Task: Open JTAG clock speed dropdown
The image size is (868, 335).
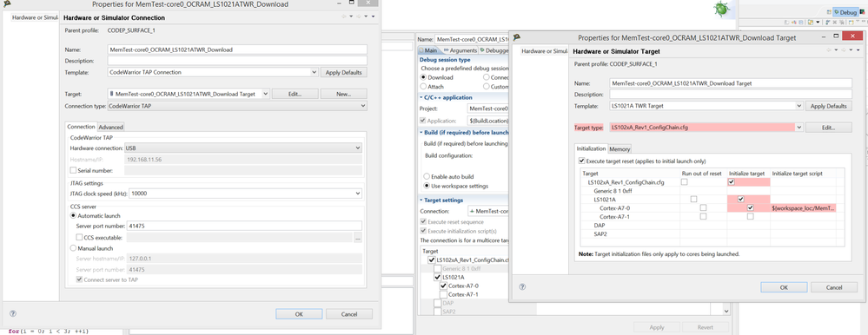Action: [x=358, y=194]
